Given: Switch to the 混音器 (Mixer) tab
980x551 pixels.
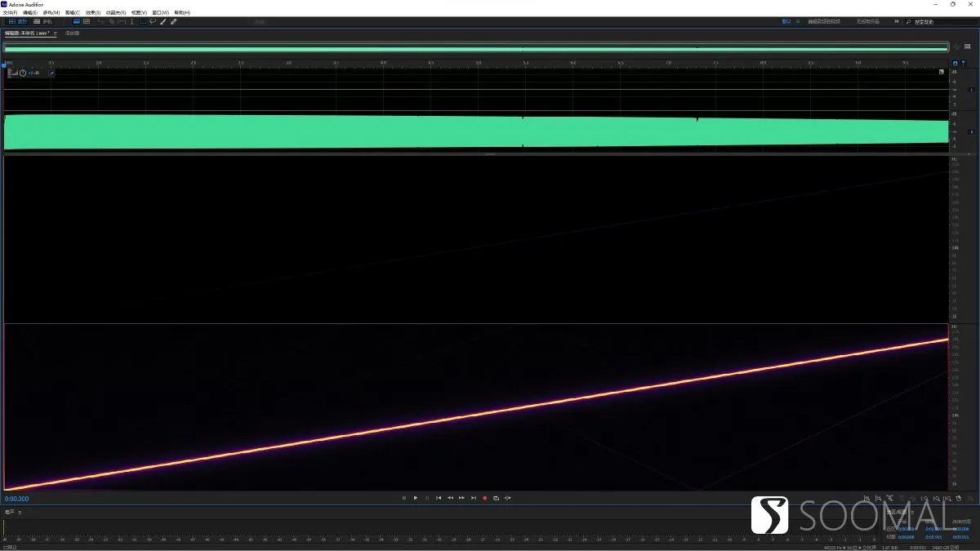Looking at the screenshot, I should (72, 33).
